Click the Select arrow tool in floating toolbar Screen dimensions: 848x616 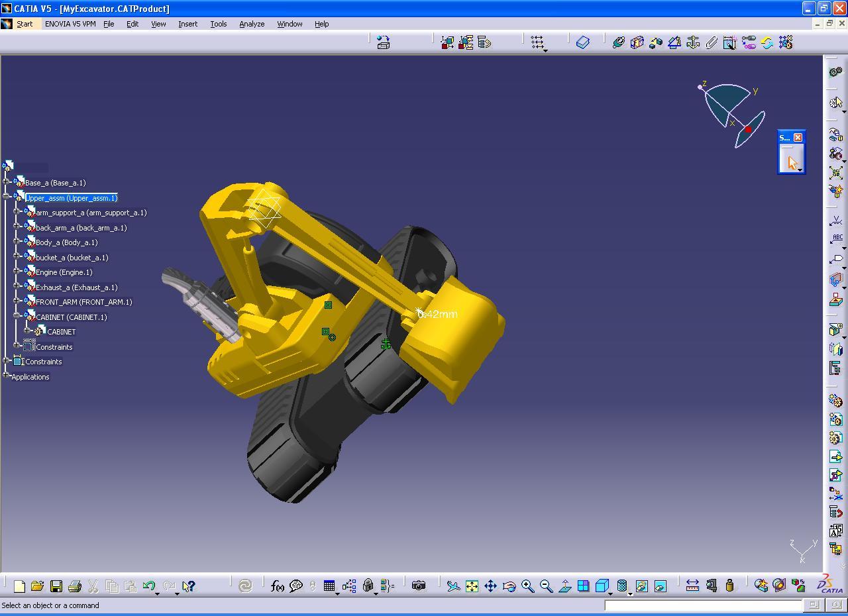pos(792,162)
